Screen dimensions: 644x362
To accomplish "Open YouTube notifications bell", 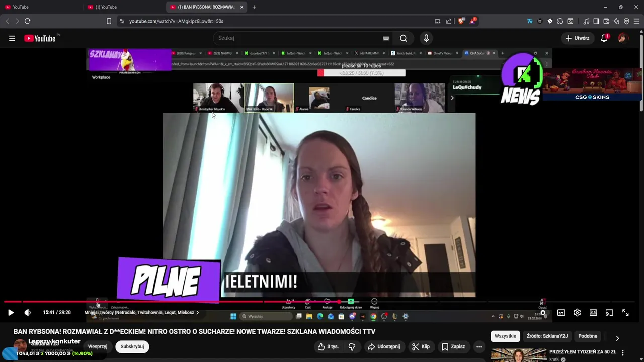I will (x=604, y=38).
